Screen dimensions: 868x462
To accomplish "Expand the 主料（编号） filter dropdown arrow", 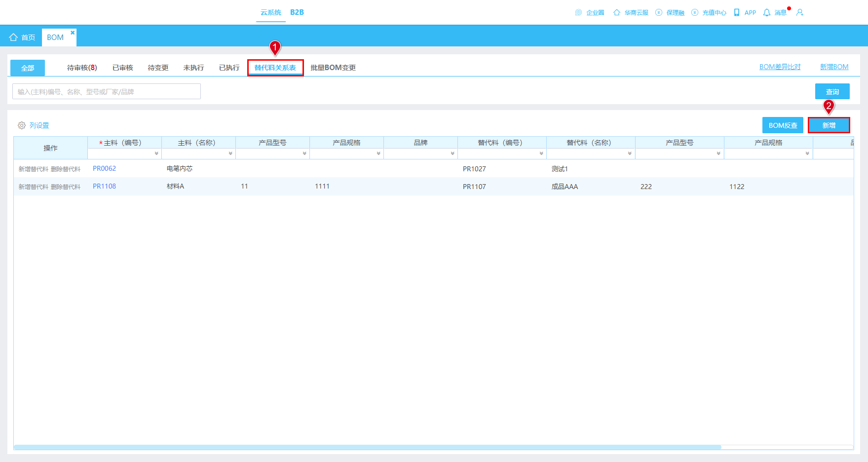I will pyautogui.click(x=156, y=154).
